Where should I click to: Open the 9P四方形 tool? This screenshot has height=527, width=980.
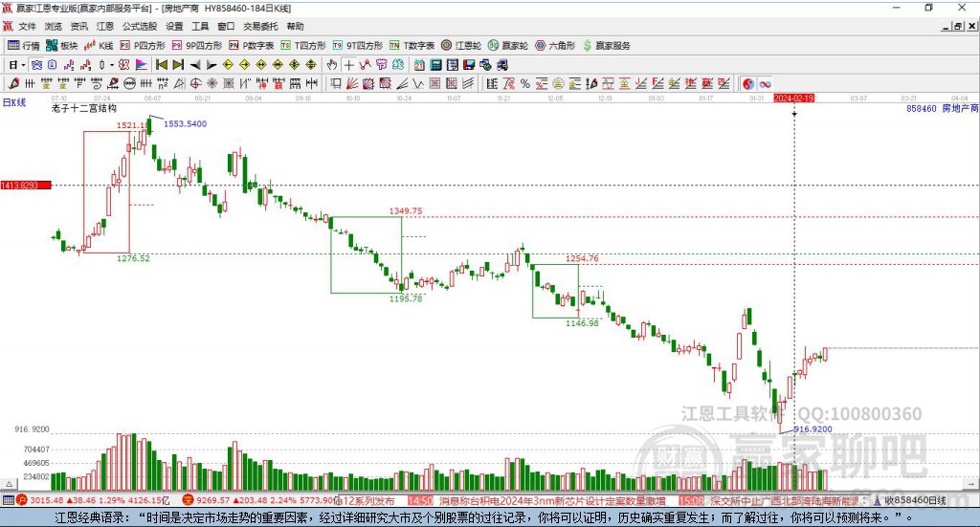point(196,46)
